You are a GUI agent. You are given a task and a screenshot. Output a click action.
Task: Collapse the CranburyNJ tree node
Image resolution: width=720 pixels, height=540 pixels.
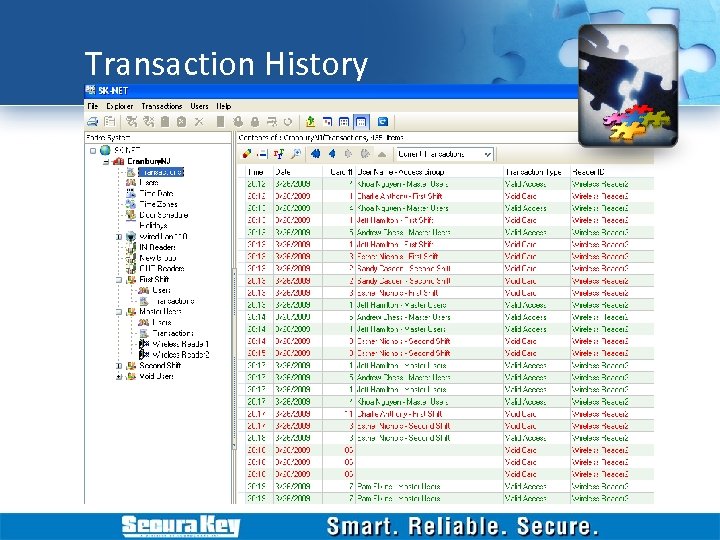coord(106,162)
